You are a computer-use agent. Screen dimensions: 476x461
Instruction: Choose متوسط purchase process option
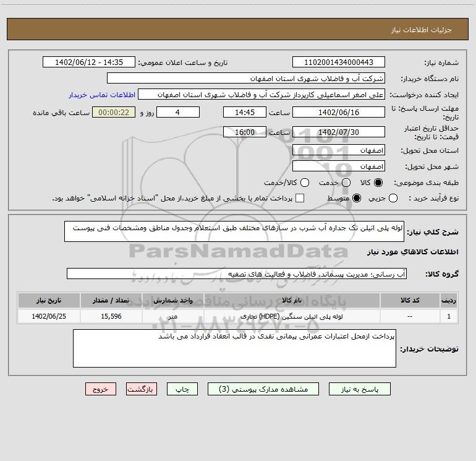pyautogui.click(x=357, y=198)
